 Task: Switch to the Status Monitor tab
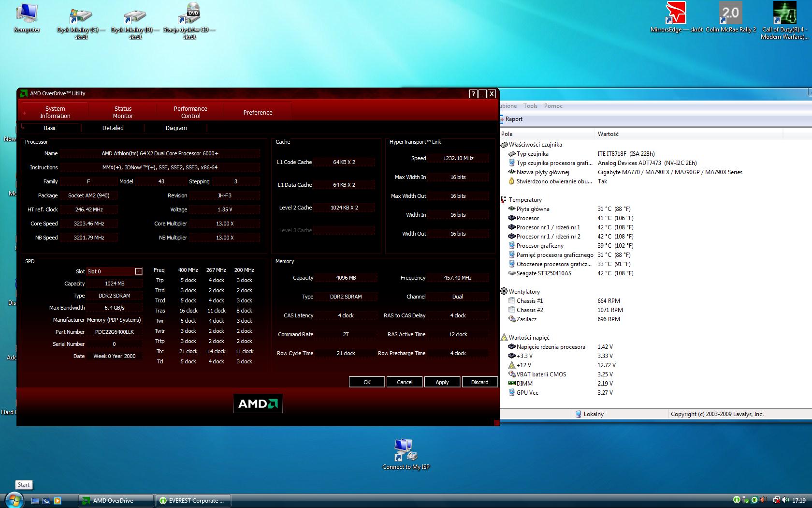[x=123, y=112]
